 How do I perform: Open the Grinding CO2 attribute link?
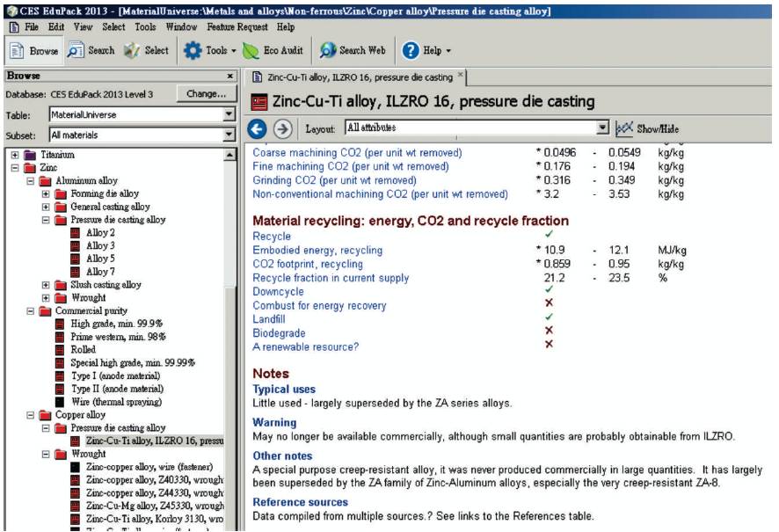(334, 180)
